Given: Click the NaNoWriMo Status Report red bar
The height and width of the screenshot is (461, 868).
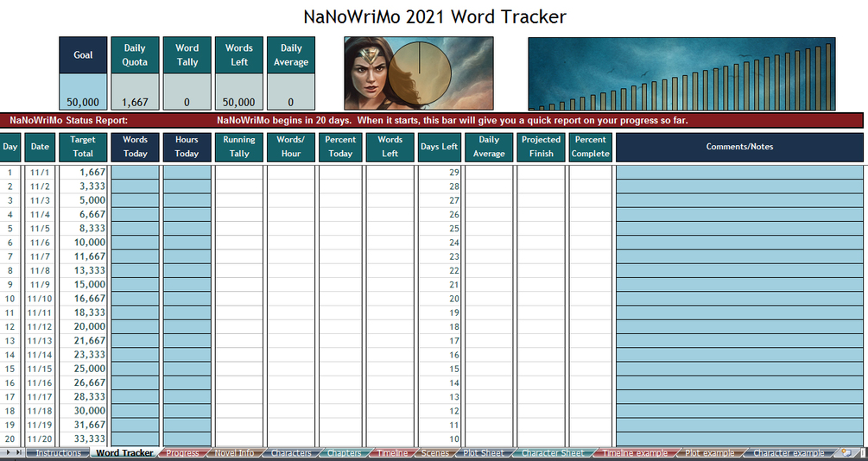Looking at the screenshot, I should (x=432, y=121).
